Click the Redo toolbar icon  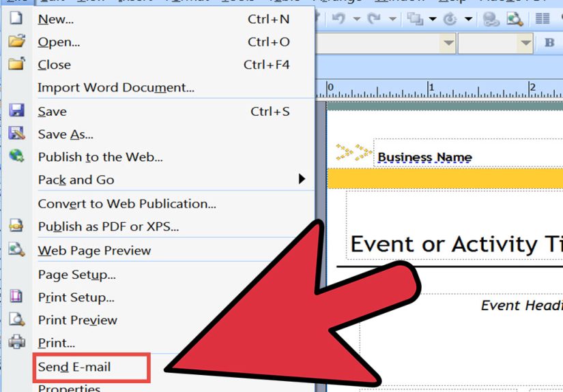point(374,18)
